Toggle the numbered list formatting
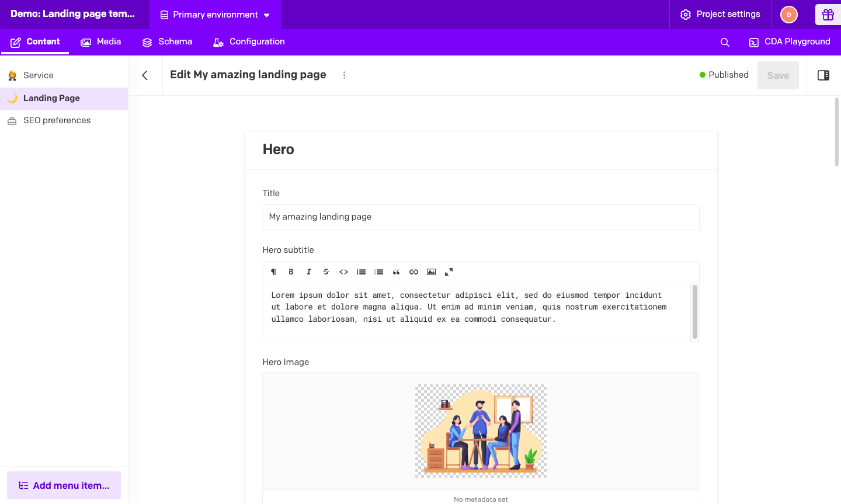Image resolution: width=841 pixels, height=504 pixels. click(x=378, y=272)
